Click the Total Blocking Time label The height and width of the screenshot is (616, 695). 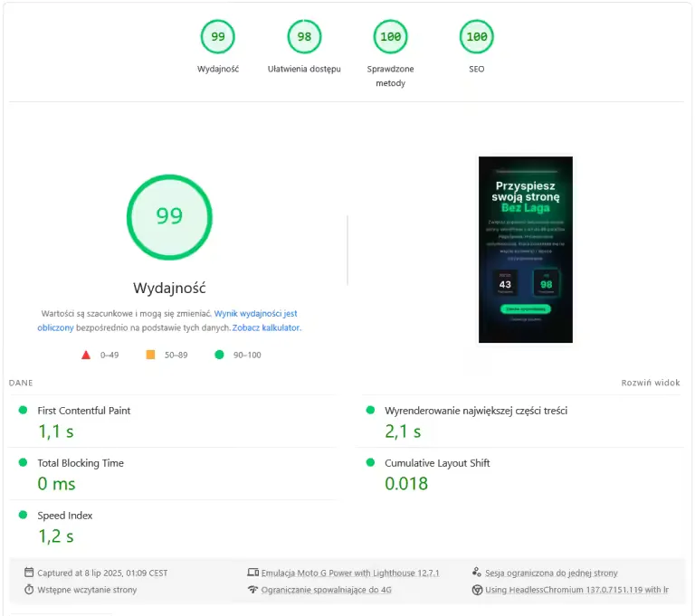(x=81, y=462)
